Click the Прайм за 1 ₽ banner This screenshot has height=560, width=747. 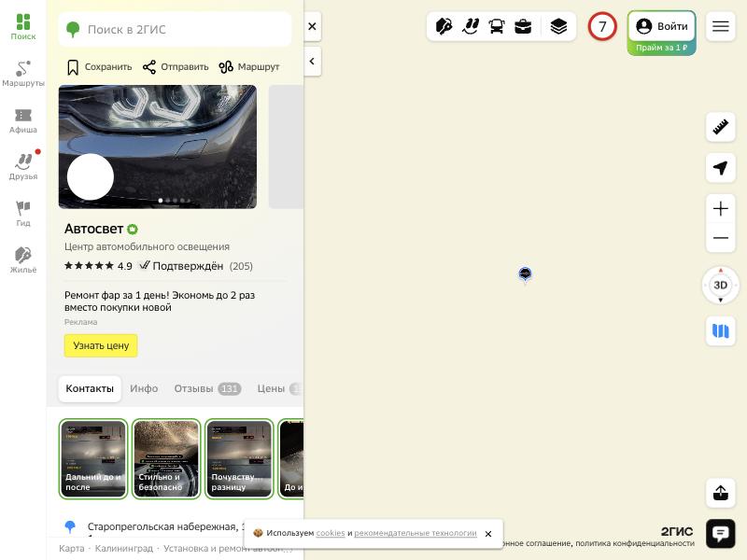coord(662,48)
